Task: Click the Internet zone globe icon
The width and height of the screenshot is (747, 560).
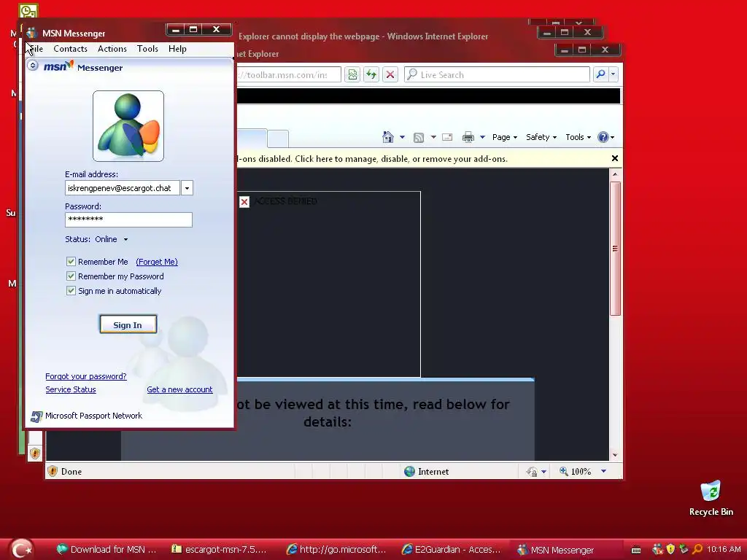Action: pos(409,472)
